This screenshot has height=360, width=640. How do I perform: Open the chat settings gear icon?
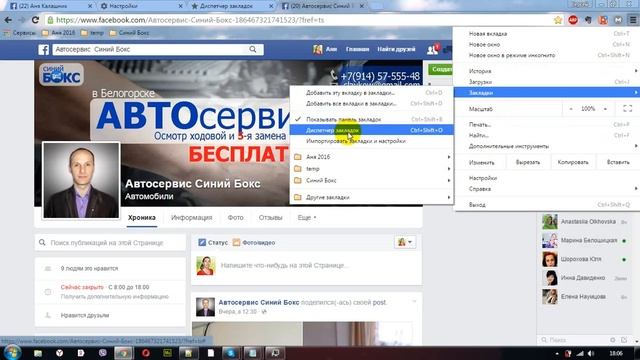613,340
